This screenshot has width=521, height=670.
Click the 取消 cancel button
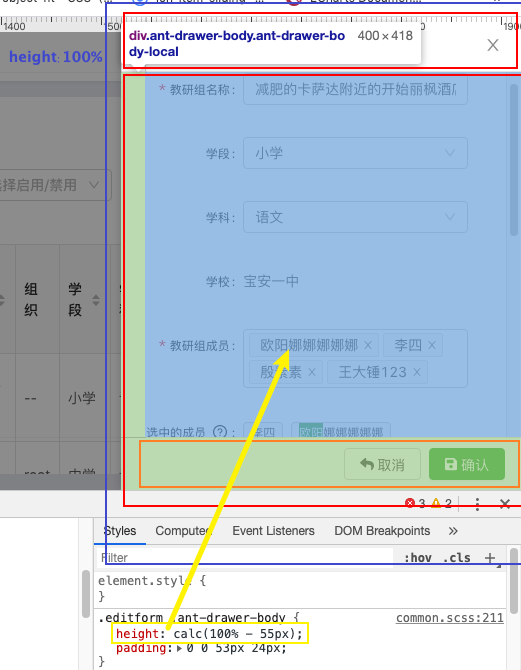[x=383, y=464]
